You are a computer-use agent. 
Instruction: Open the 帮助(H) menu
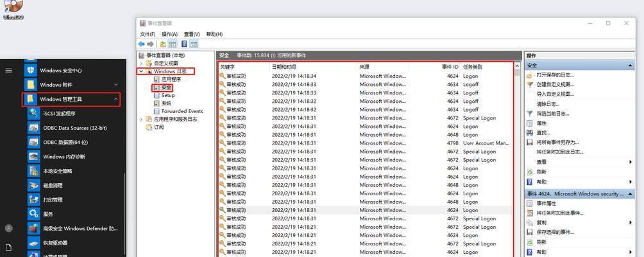tap(214, 34)
